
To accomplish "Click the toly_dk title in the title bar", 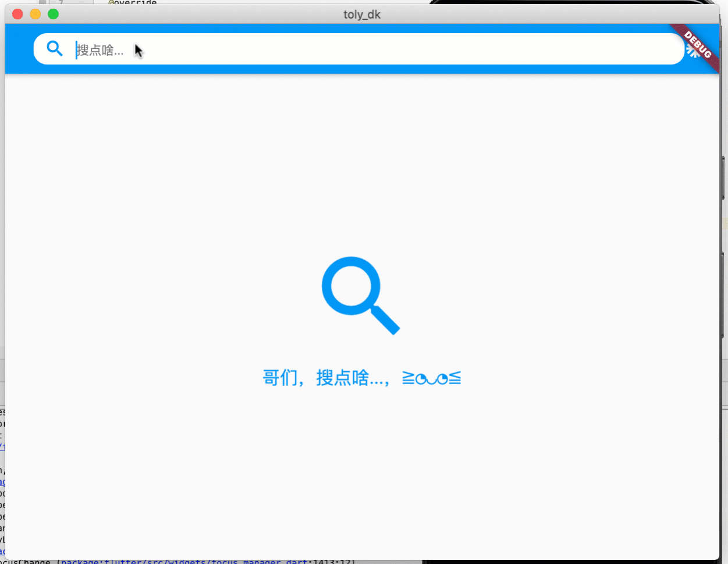I will [362, 14].
